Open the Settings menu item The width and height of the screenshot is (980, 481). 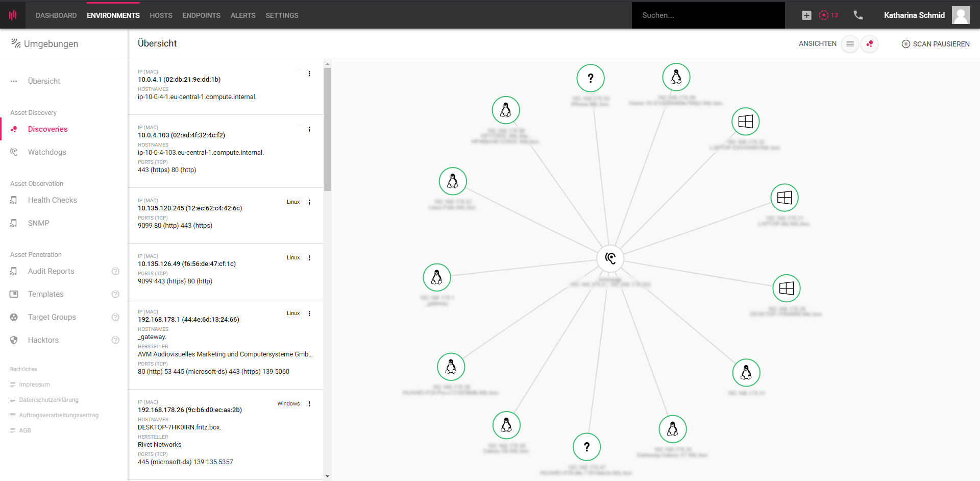[281, 15]
